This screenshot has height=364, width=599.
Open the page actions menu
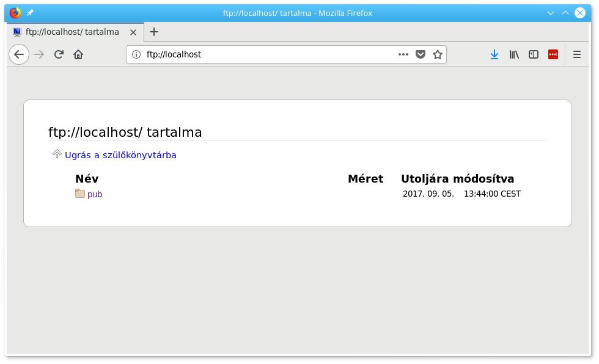point(403,54)
